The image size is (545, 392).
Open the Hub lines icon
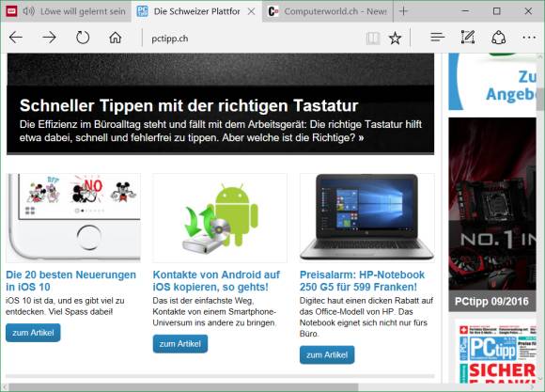(437, 38)
